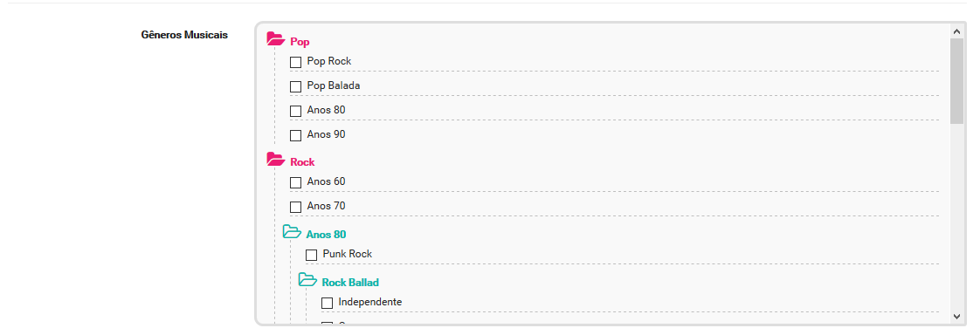
Task: Enable the Anos 80 checkbox under Pop
Action: [x=295, y=111]
